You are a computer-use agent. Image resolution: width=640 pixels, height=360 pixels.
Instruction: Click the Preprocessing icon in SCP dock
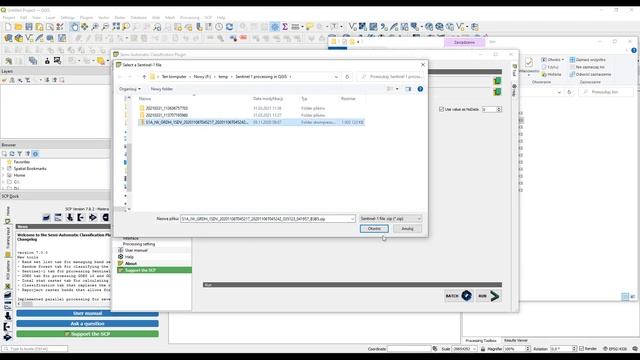81,218
